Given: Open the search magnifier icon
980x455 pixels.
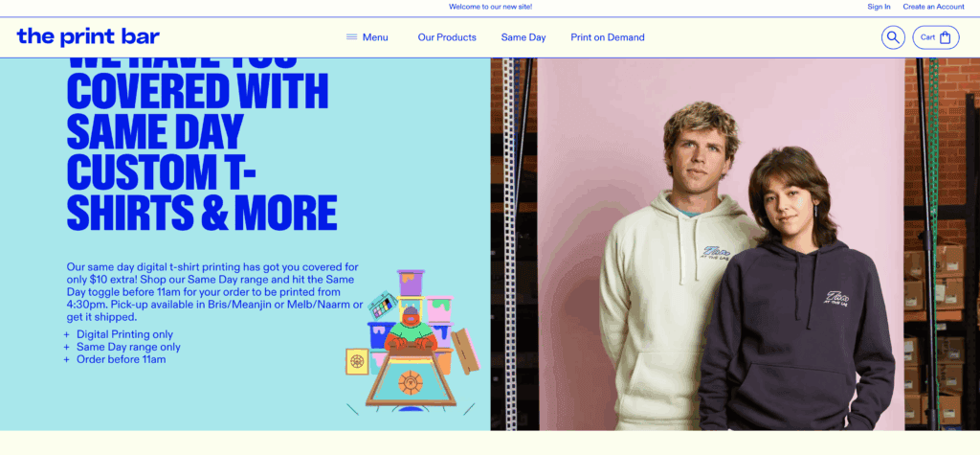Looking at the screenshot, I should pos(893,37).
